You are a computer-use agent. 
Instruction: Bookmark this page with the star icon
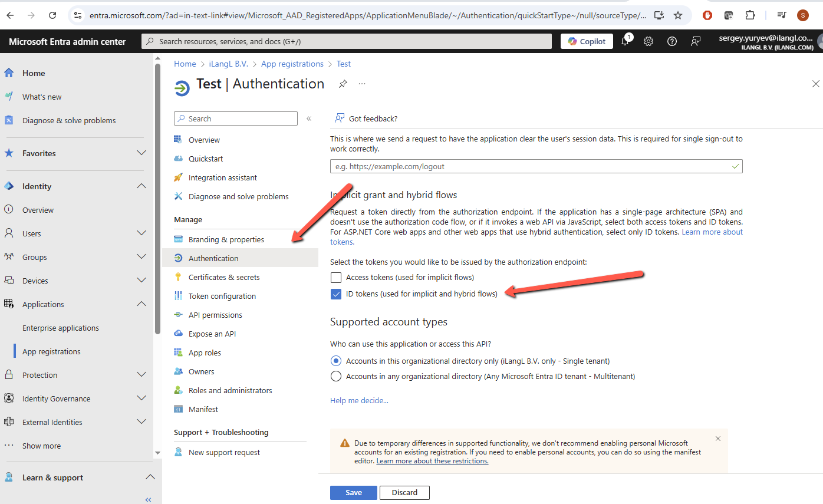pos(678,15)
